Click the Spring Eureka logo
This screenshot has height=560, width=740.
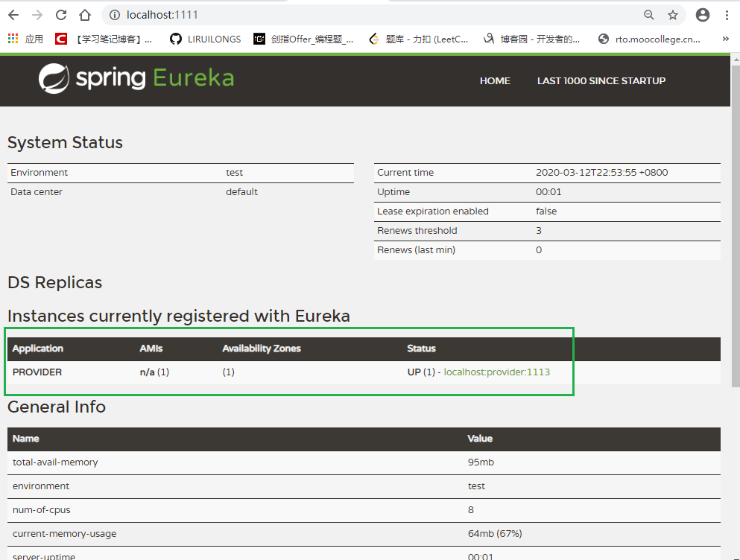pyautogui.click(x=136, y=78)
